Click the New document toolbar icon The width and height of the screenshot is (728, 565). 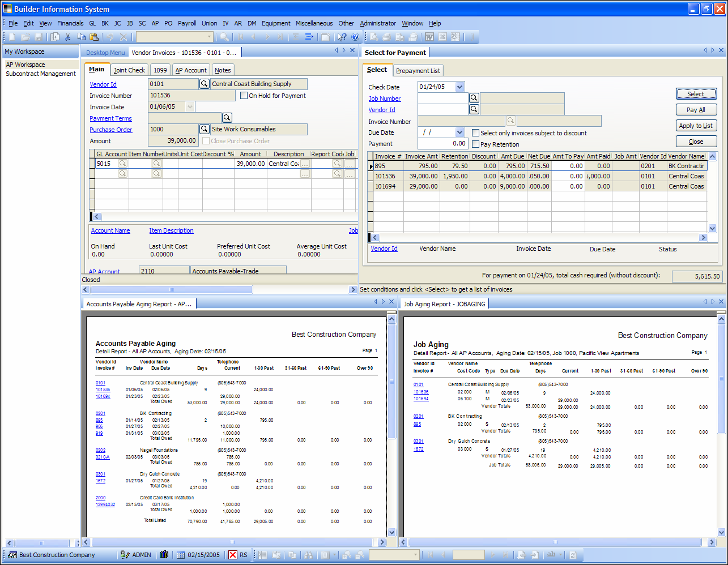click(12, 37)
